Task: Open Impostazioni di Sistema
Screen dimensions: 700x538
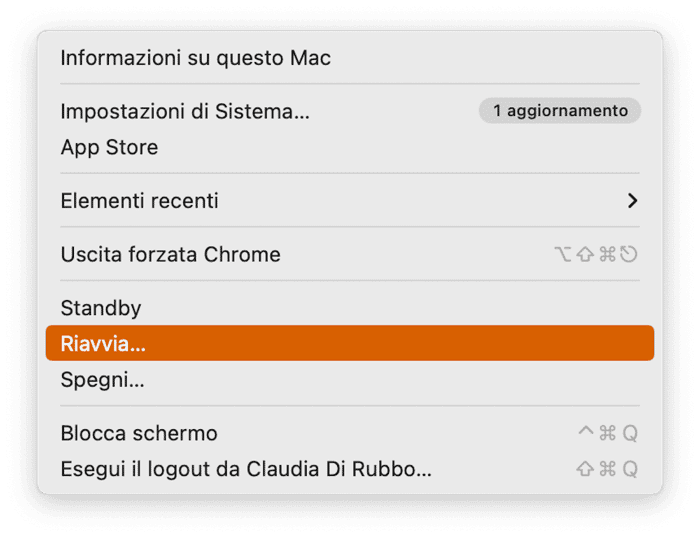Action: coord(350,111)
